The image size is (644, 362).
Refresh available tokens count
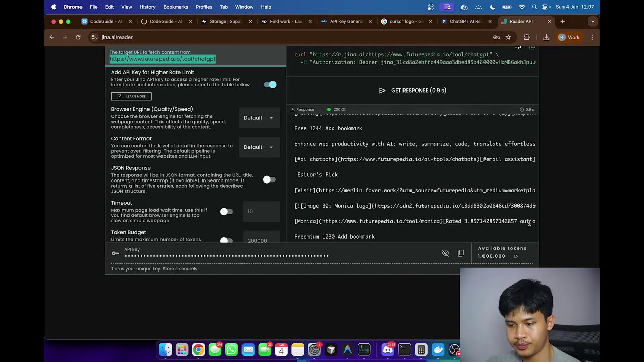pos(516,256)
